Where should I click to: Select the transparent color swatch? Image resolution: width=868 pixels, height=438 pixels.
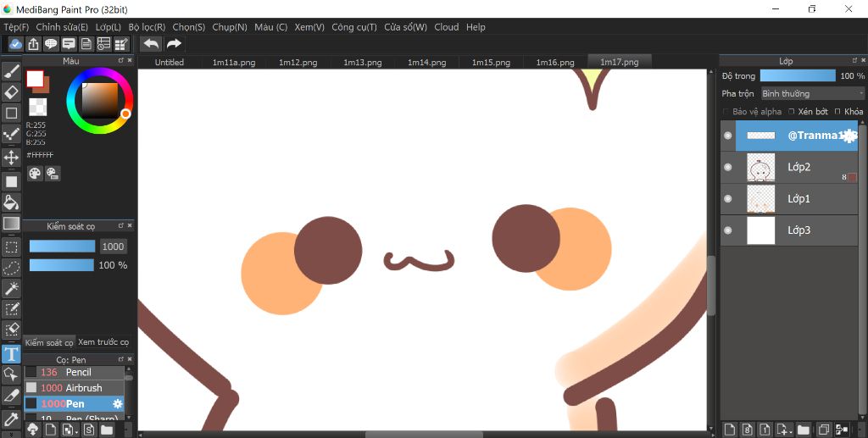click(37, 107)
